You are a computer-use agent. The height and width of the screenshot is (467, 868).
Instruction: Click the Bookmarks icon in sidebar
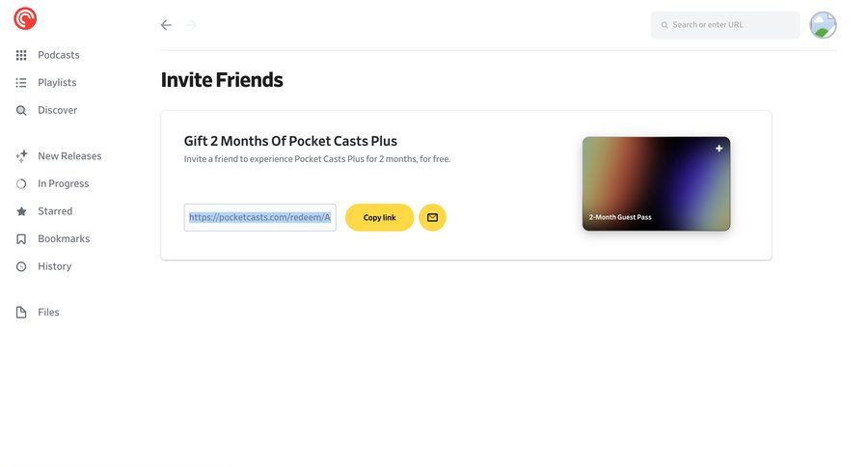click(x=21, y=239)
